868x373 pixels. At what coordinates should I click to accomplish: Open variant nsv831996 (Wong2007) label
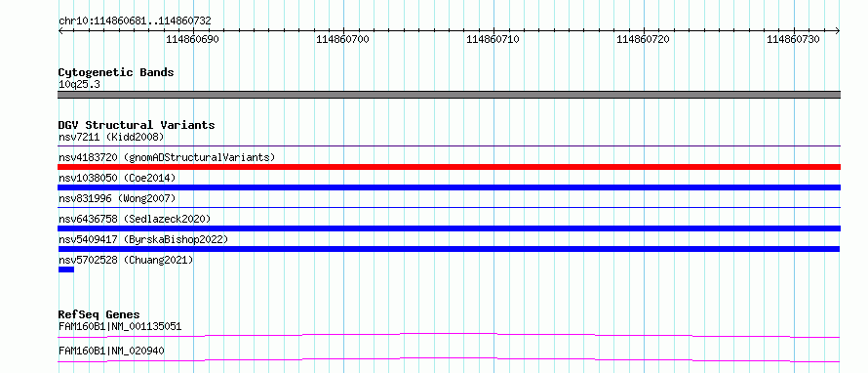(x=117, y=198)
